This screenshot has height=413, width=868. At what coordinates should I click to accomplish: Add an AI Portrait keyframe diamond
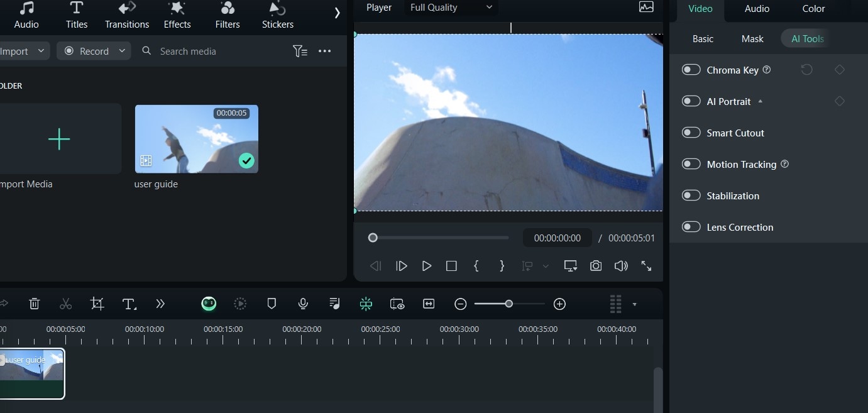point(840,101)
